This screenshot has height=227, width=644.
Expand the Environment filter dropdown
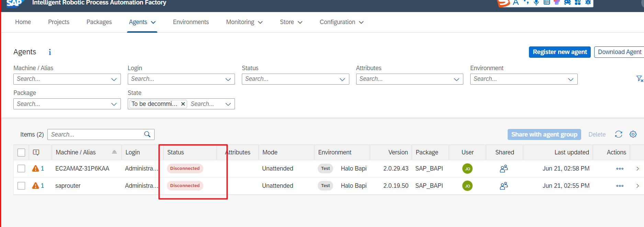tap(570, 79)
